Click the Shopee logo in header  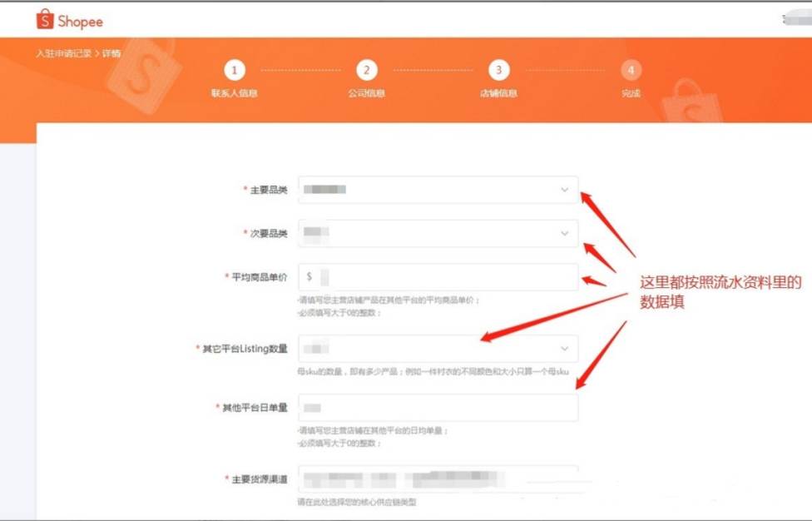pos(69,20)
